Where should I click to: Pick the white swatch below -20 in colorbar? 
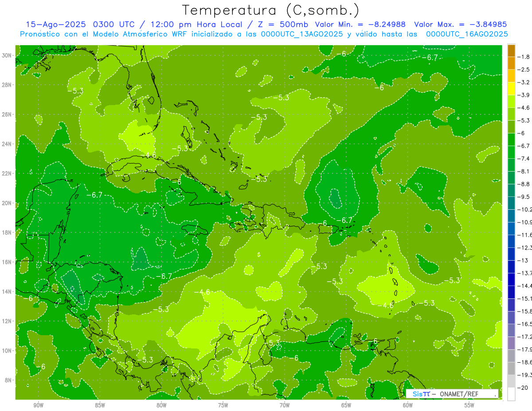pyautogui.click(x=511, y=394)
